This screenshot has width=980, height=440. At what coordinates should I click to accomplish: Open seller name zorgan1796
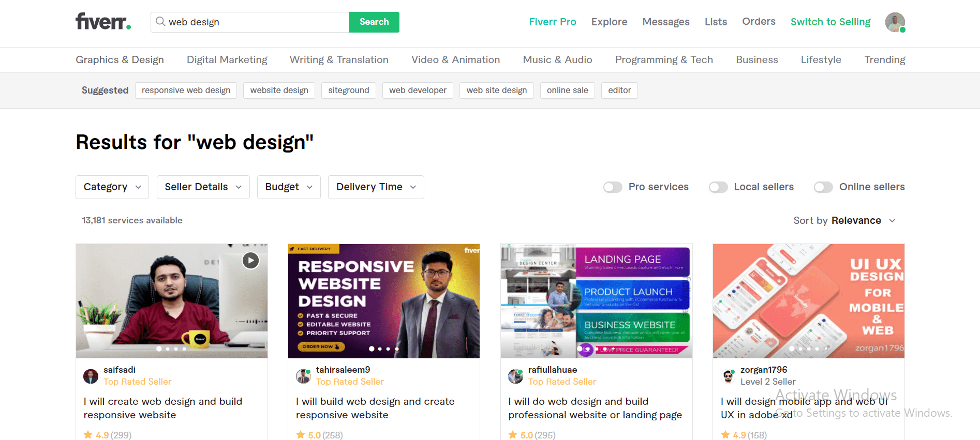[x=764, y=370]
